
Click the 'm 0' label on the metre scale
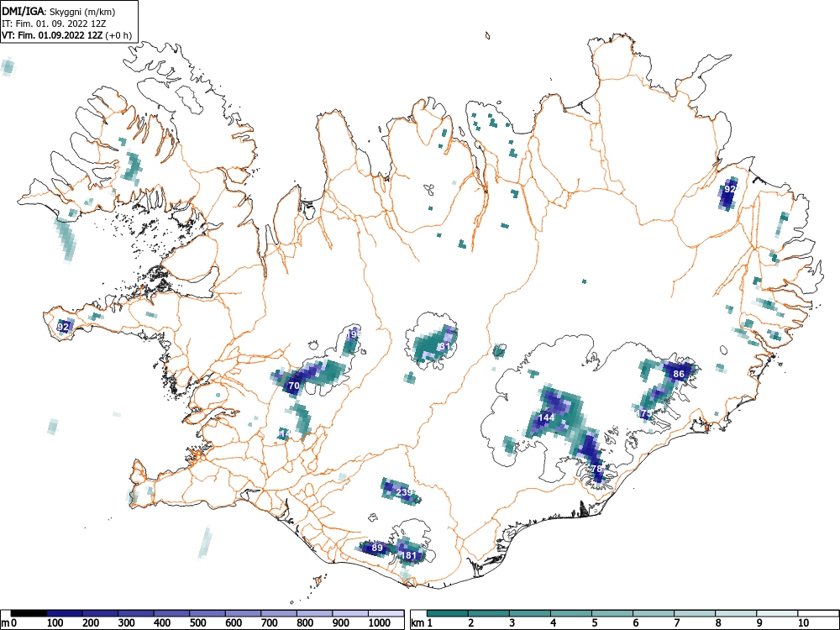(x=9, y=623)
